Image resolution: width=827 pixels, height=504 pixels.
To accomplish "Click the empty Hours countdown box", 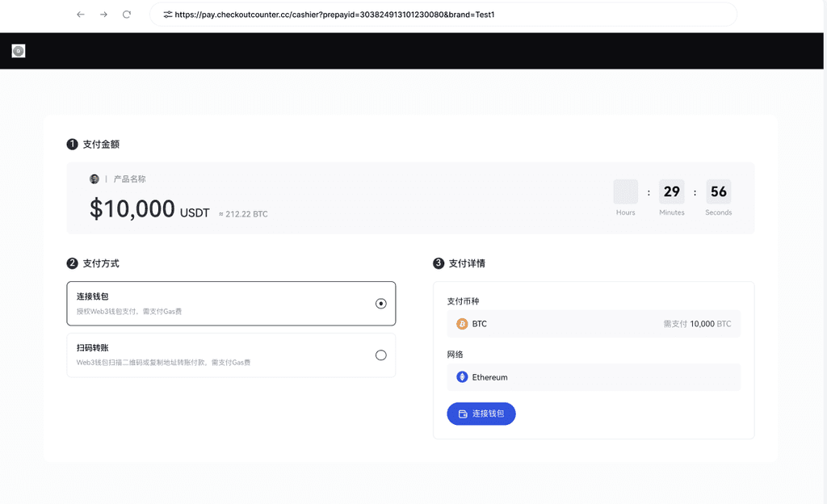I will tap(625, 192).
